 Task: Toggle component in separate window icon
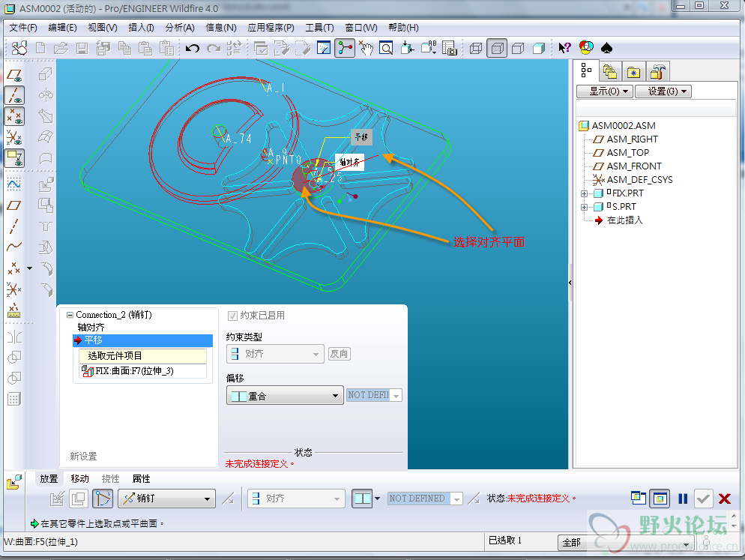638,498
